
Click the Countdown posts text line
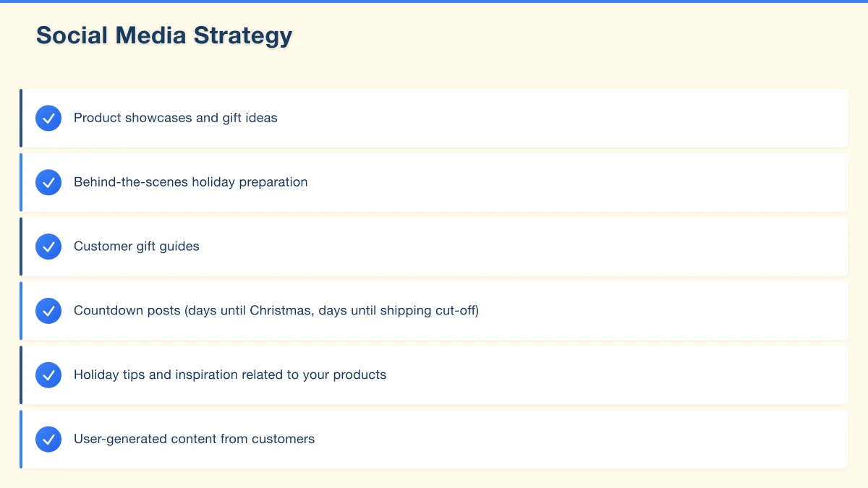[276, 311]
